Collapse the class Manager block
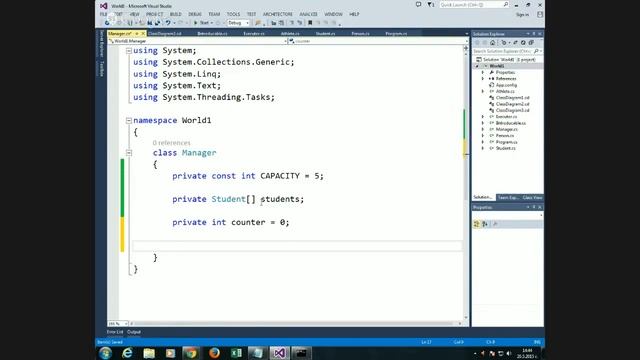This screenshot has width=640, height=360. (x=129, y=153)
